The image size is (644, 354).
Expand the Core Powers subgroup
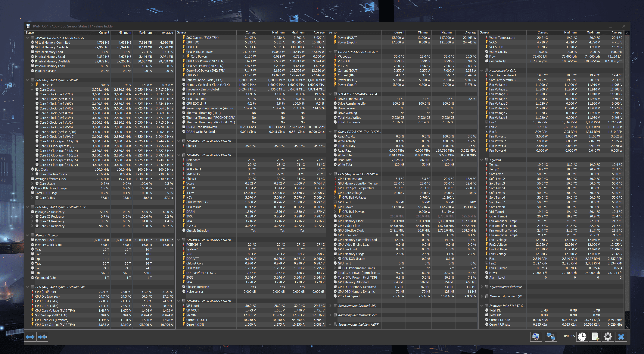(183, 57)
